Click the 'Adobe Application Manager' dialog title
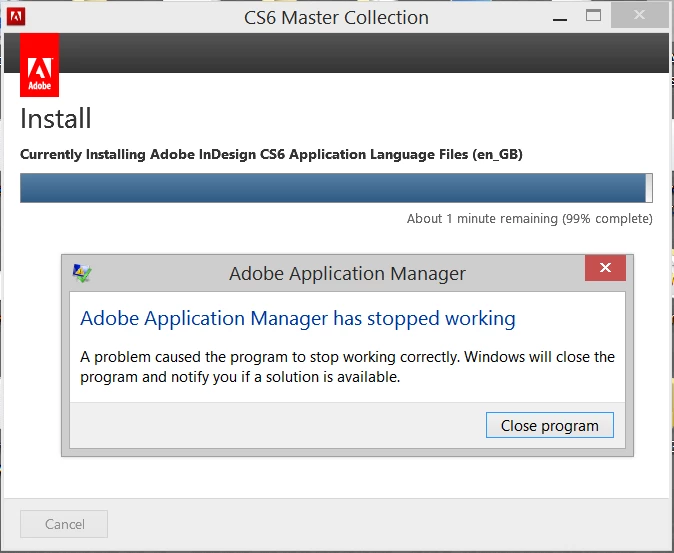Image resolution: width=674 pixels, height=553 pixels. pos(347,274)
